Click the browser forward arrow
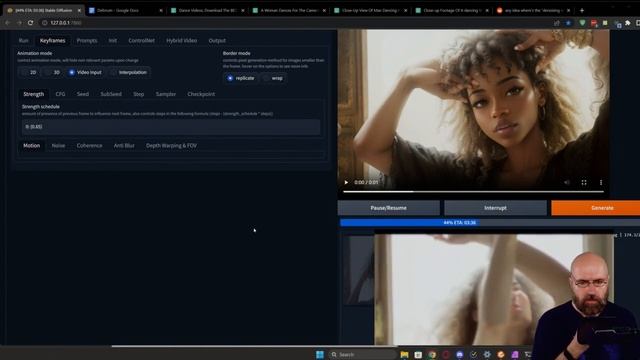Screen dimensions: 640x360 click(x=19, y=23)
